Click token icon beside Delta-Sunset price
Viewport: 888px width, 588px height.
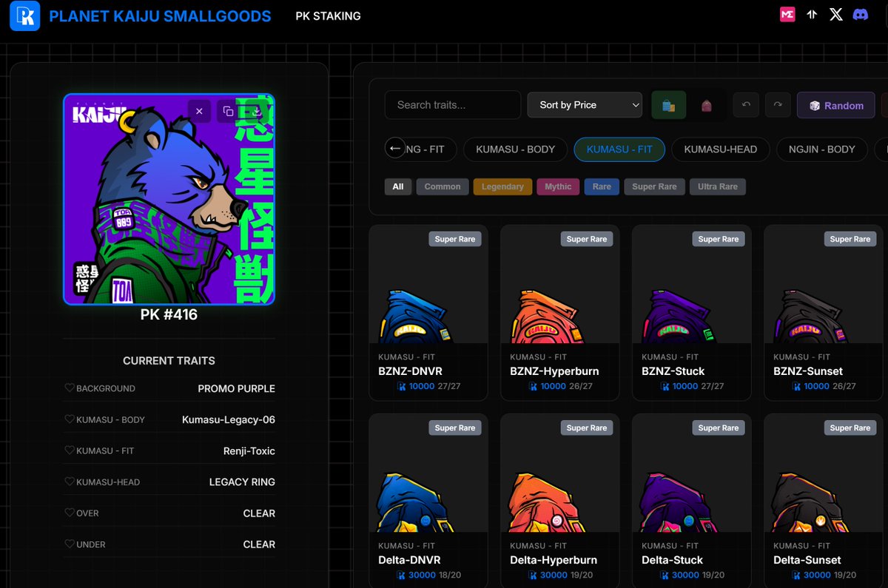[x=797, y=575]
